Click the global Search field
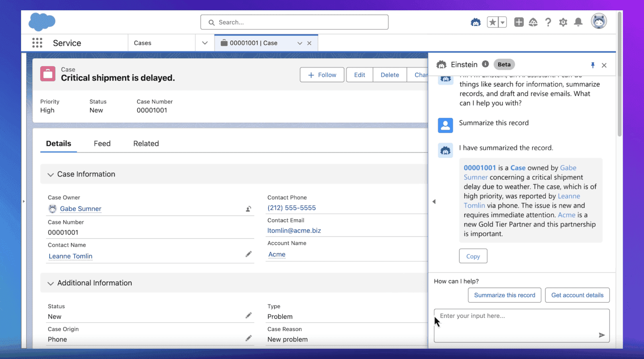This screenshot has height=359, width=644. tap(294, 22)
